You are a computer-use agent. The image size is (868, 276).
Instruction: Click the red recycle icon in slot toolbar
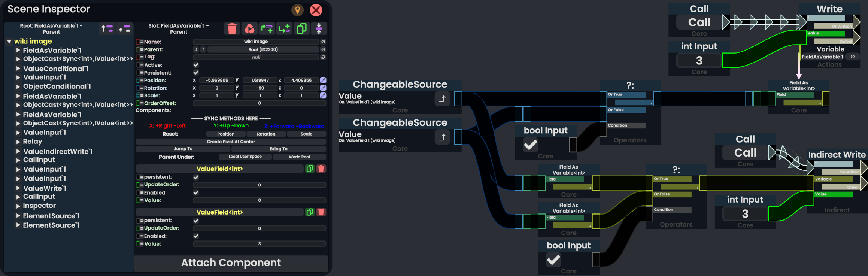tap(249, 28)
